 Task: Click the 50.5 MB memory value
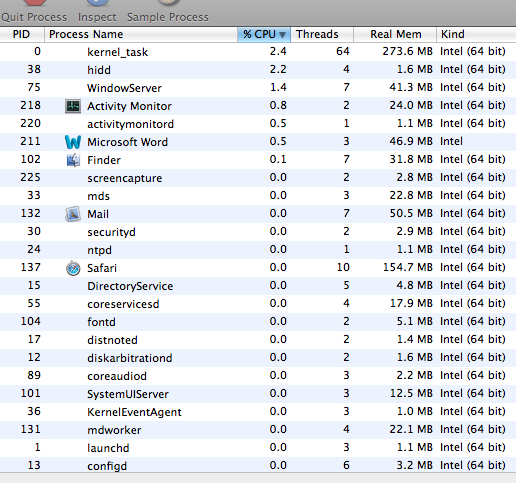tap(411, 213)
